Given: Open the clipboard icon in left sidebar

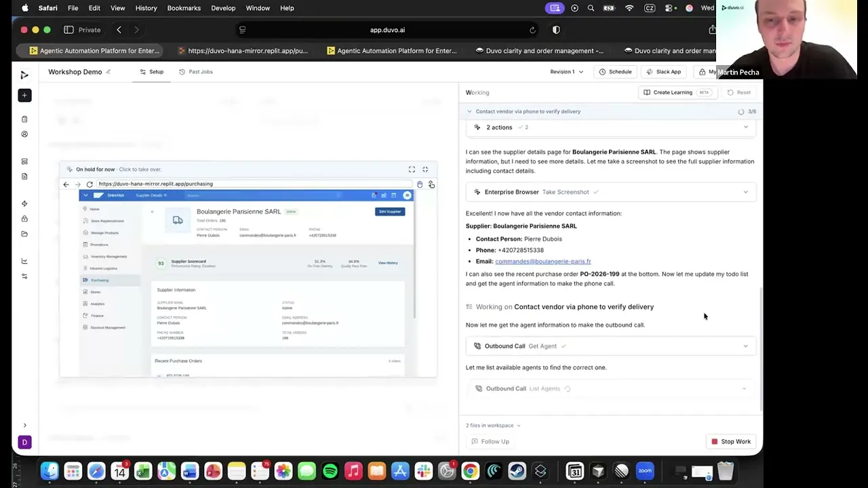Looking at the screenshot, I should (24, 119).
